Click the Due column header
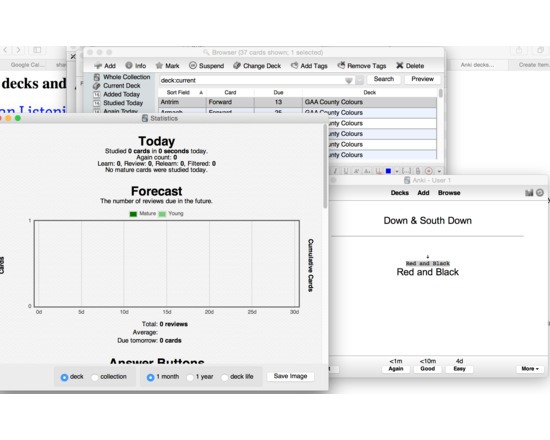 click(278, 92)
